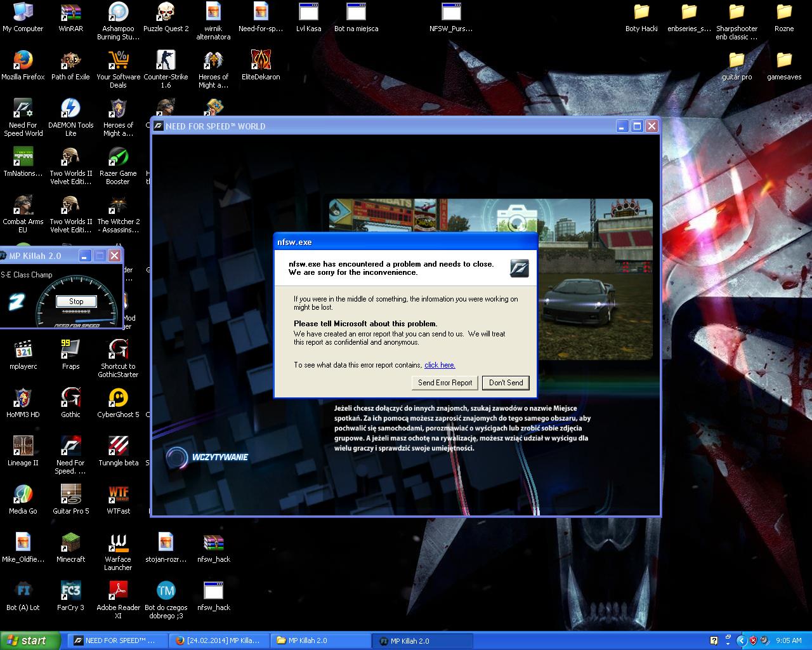Launch the WTFast shortcut

tap(118, 500)
